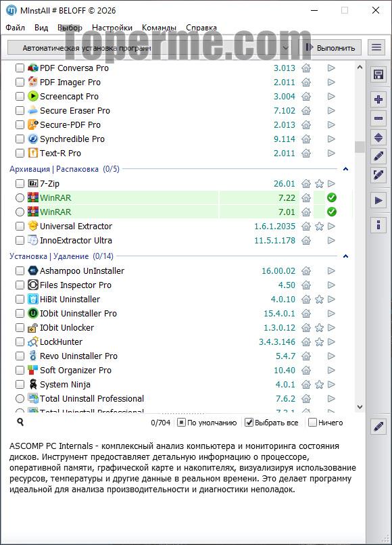Click the search magnifier icon
This screenshot has width=392, height=545.
pyautogui.click(x=20, y=422)
